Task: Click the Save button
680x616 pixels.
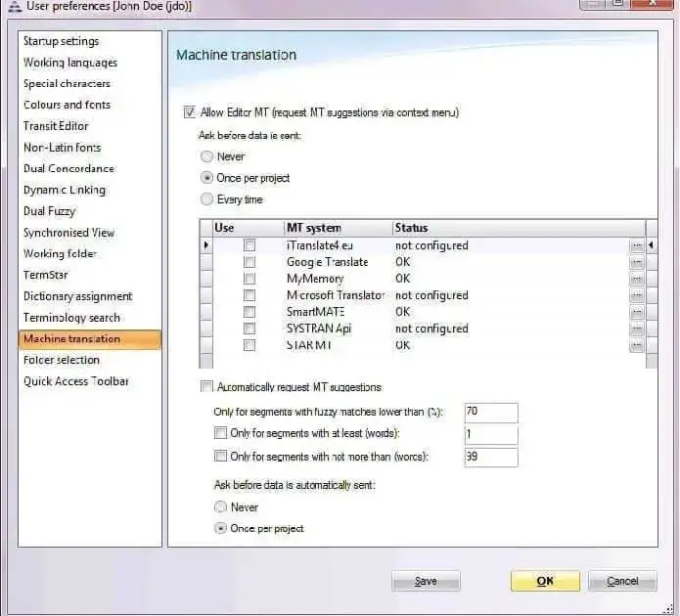Action: coord(426,581)
